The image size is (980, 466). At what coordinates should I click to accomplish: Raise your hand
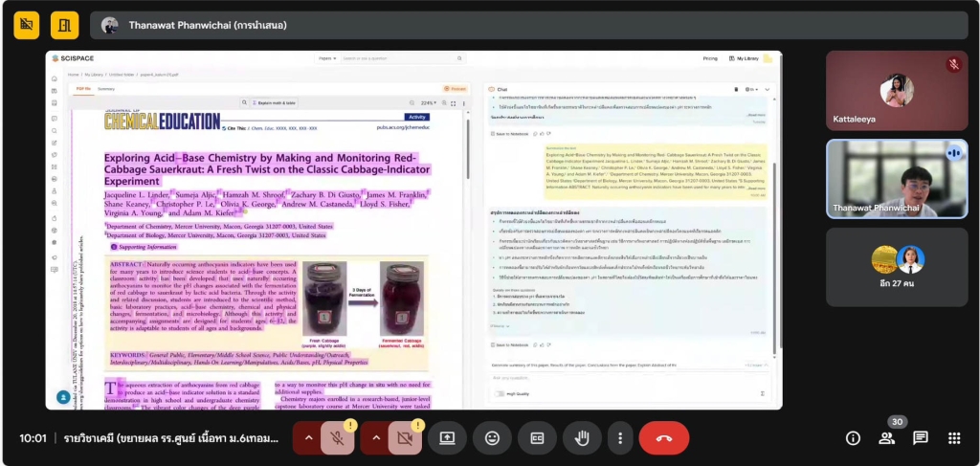click(582, 438)
